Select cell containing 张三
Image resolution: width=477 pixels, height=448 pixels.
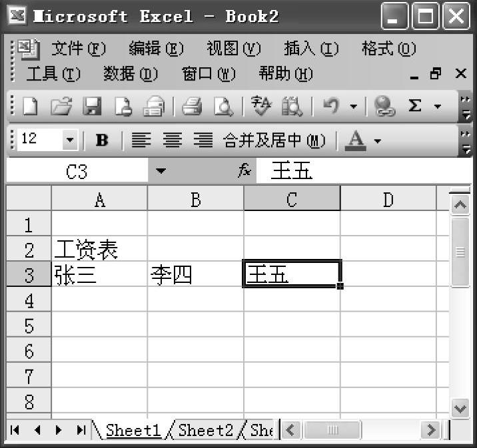point(99,274)
